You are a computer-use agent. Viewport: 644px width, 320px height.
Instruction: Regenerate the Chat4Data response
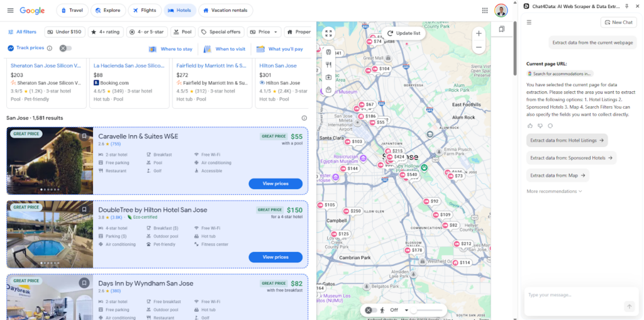point(550,126)
